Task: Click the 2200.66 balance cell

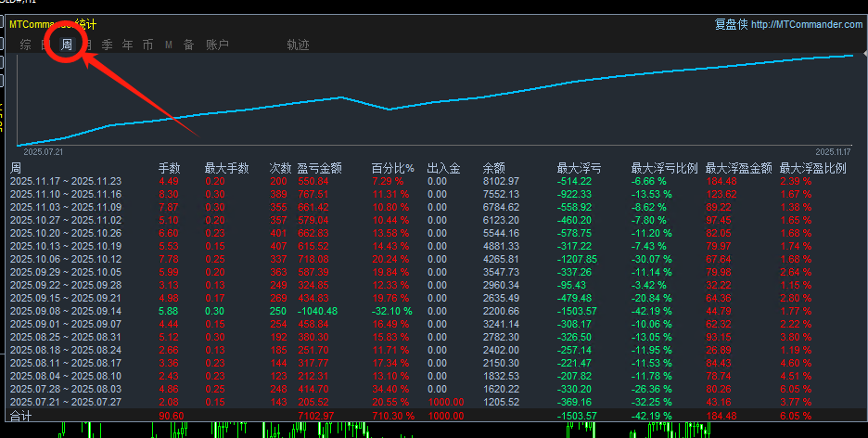Action: [501, 311]
